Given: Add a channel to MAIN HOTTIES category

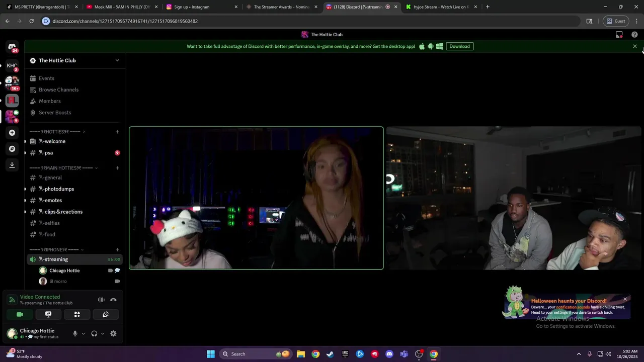Looking at the screenshot, I should [117, 168].
